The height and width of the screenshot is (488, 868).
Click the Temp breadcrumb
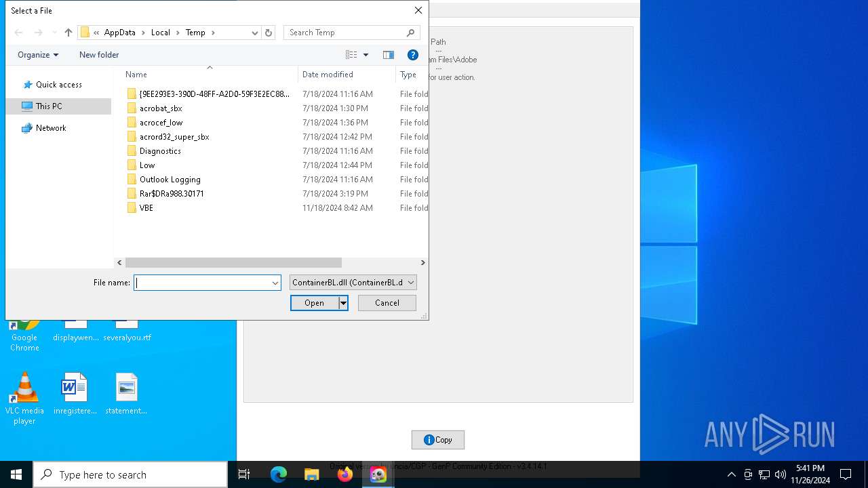(x=195, y=33)
